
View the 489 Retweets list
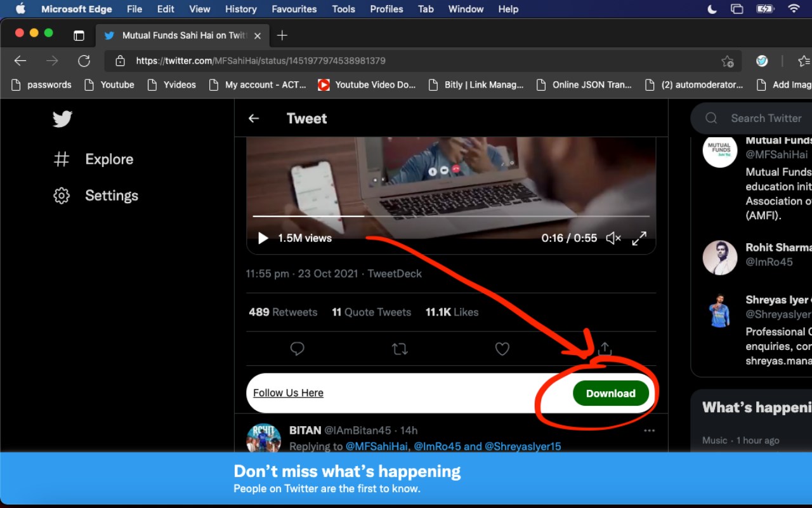[283, 312]
